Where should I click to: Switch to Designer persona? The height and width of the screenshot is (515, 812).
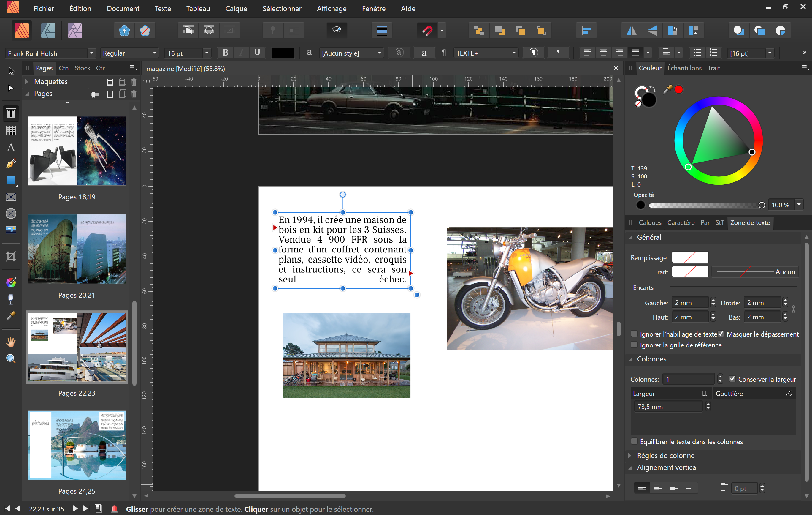[x=48, y=31]
